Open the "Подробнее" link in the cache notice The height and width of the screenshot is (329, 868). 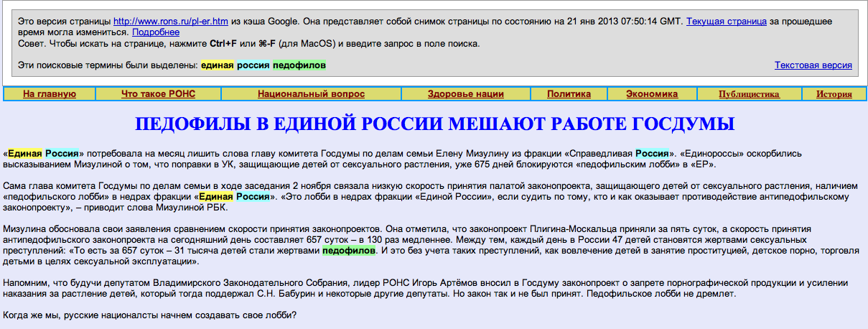point(156,32)
